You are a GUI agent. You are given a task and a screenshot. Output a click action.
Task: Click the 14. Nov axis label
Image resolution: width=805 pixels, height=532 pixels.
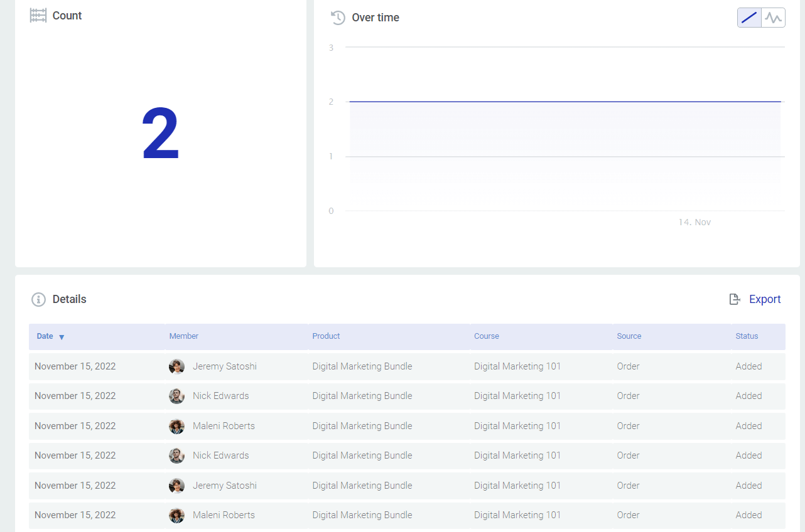(x=694, y=222)
